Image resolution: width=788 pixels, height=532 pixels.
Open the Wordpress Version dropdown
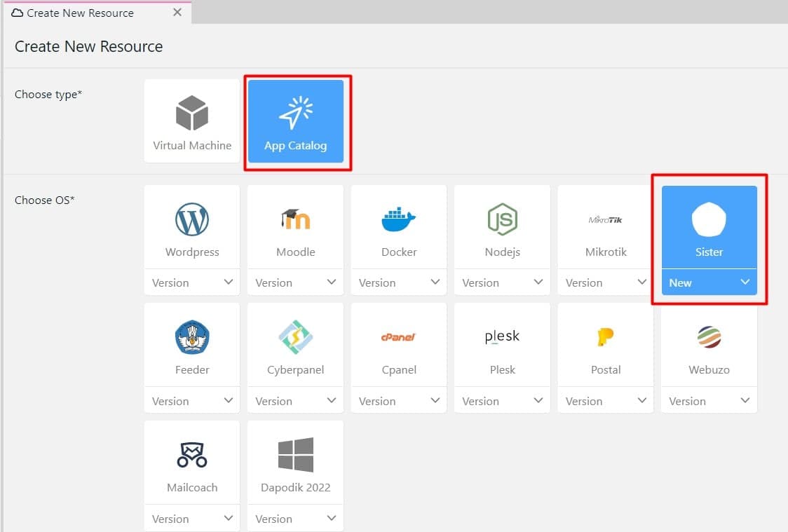pos(192,282)
